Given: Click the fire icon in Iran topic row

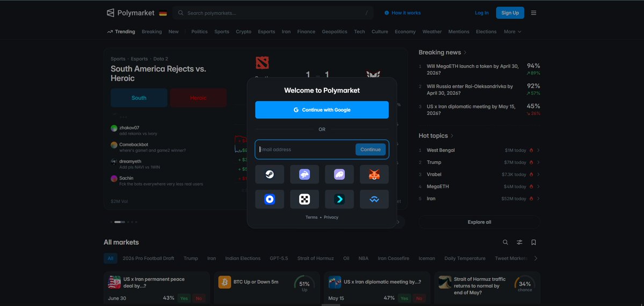Looking at the screenshot, I should tap(531, 198).
